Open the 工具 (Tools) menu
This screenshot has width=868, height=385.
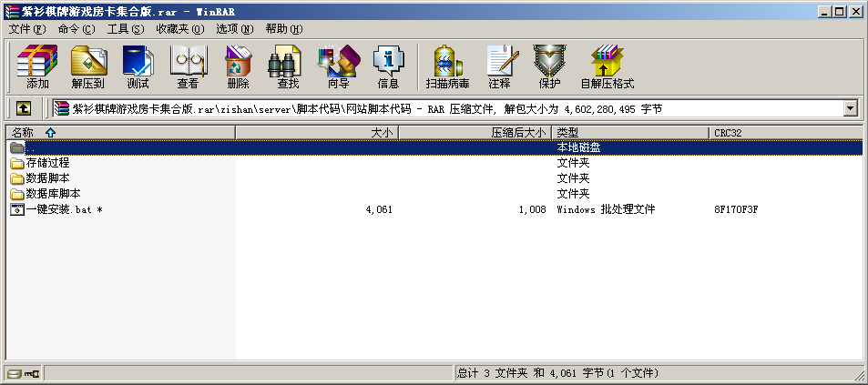[125, 29]
